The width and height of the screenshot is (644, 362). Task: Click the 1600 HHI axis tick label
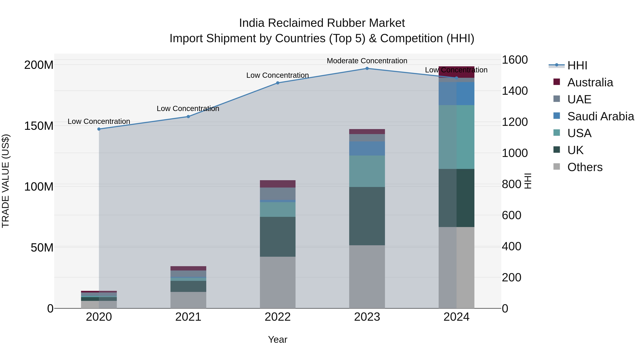(x=515, y=60)
